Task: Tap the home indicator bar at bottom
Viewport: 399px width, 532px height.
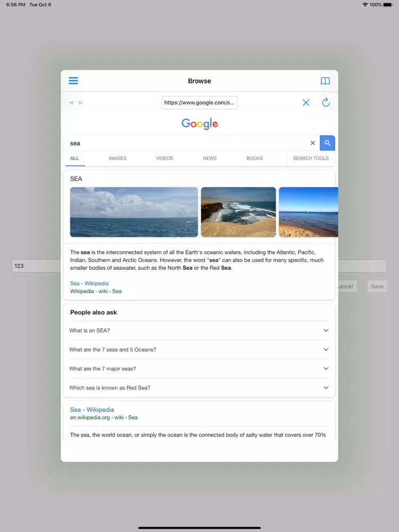Action: 199,528
